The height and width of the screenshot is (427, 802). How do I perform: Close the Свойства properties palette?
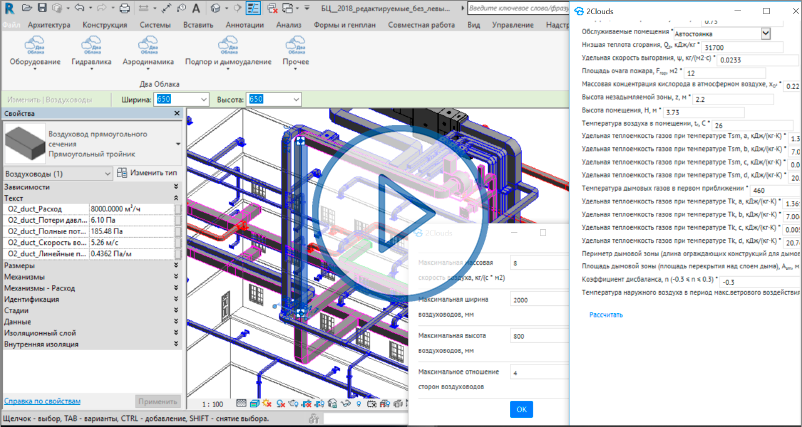(177, 114)
